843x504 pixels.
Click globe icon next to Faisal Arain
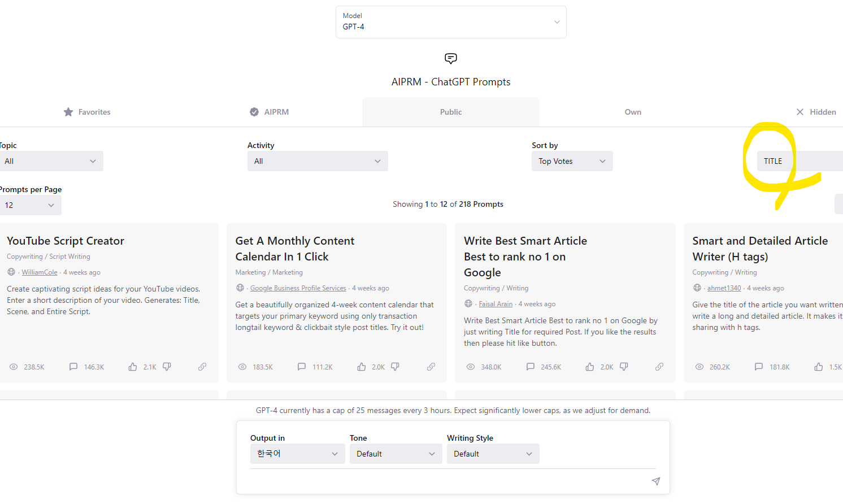coord(468,303)
